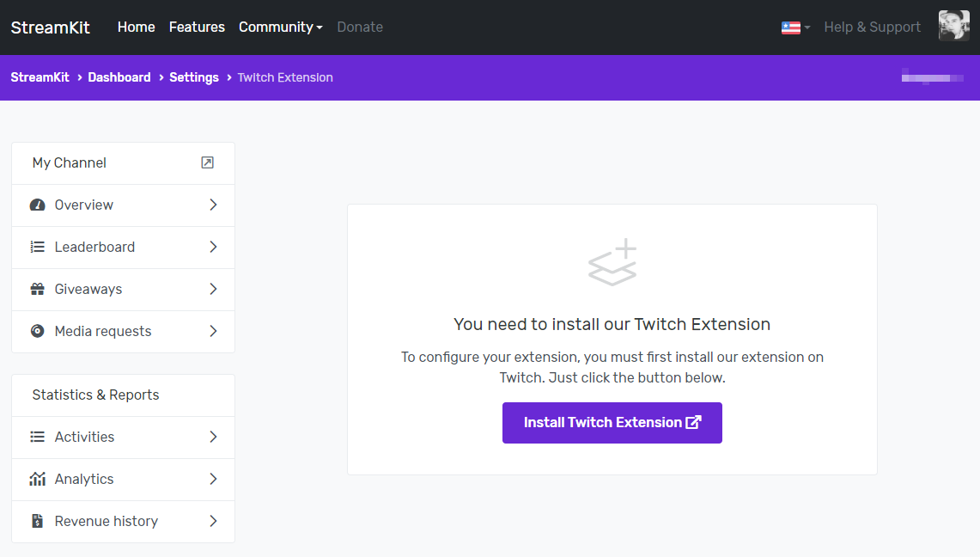The height and width of the screenshot is (557, 980).
Task: Open the user avatar in the navbar
Action: tap(953, 27)
